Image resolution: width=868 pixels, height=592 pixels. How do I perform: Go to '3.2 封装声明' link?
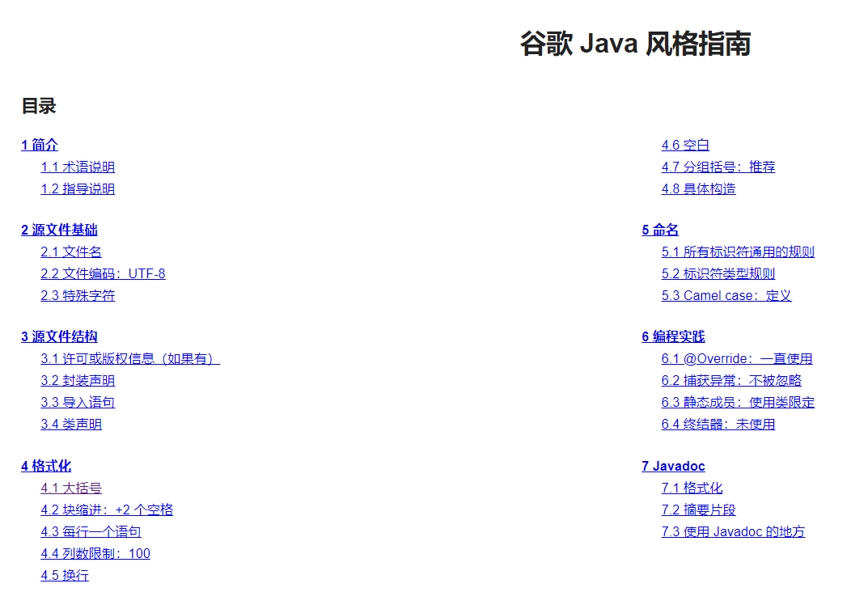tap(78, 381)
